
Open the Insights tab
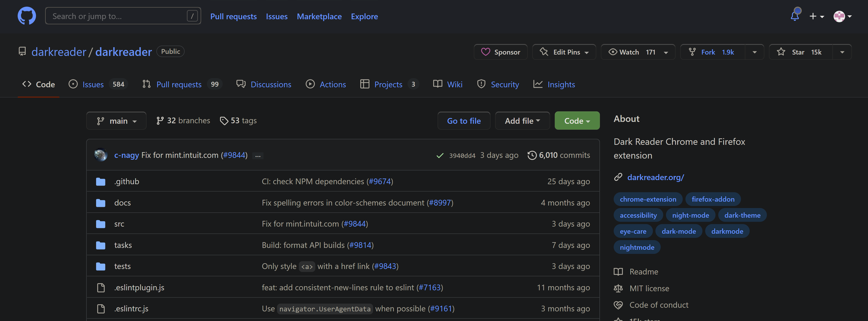coord(554,84)
